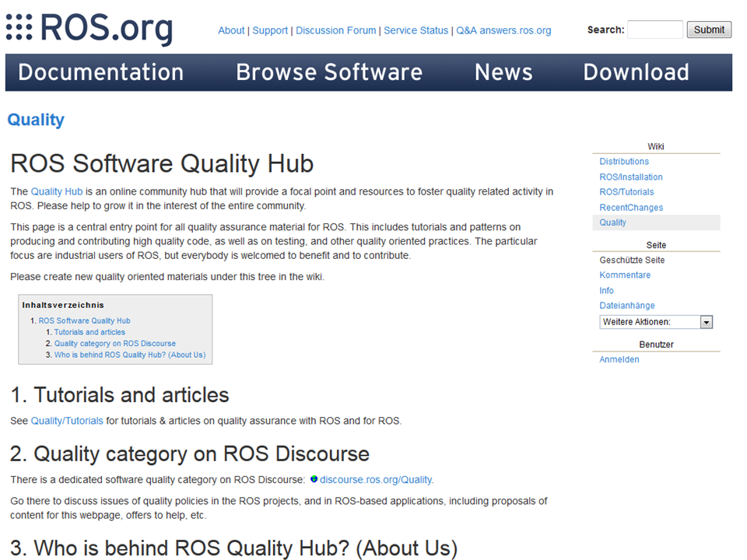The width and height of the screenshot is (747, 560).
Task: Open Q&A answers.ros.org link
Action: pos(503,30)
